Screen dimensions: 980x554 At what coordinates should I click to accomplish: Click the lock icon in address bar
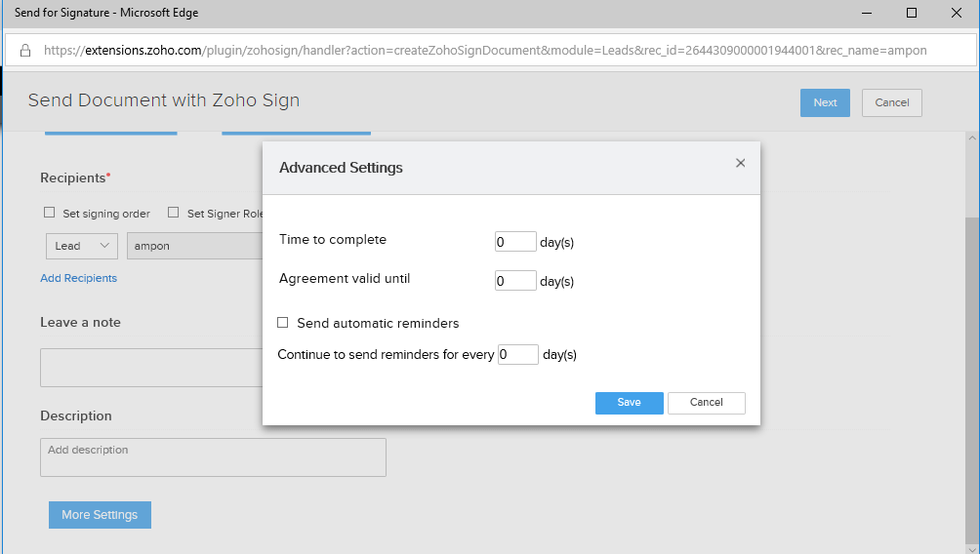click(x=25, y=51)
